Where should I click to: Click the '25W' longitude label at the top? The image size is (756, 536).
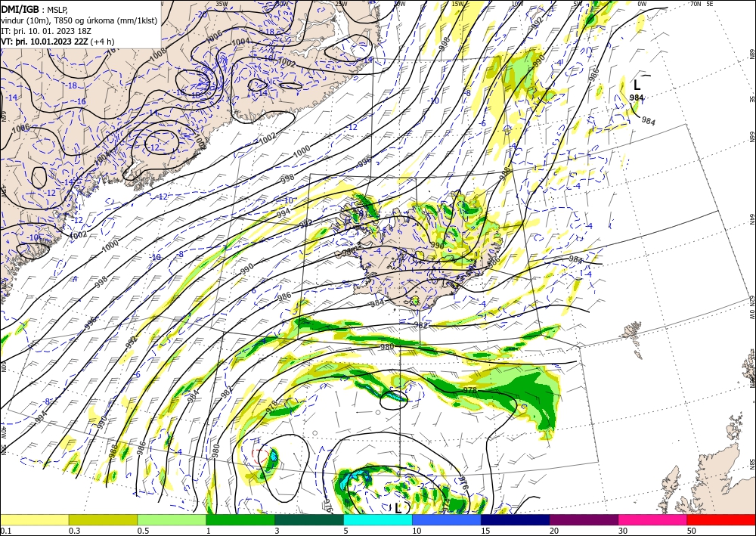point(341,4)
